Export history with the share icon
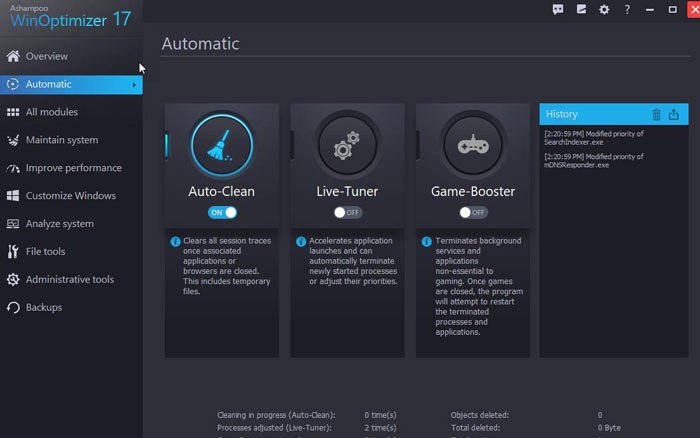700x438 pixels. pos(674,114)
